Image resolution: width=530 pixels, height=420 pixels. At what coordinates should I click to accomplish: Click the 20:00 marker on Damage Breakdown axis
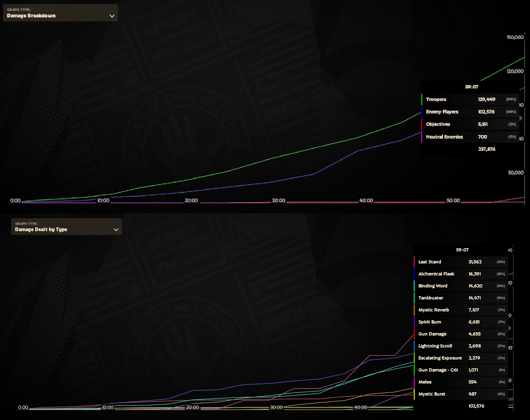pos(191,200)
